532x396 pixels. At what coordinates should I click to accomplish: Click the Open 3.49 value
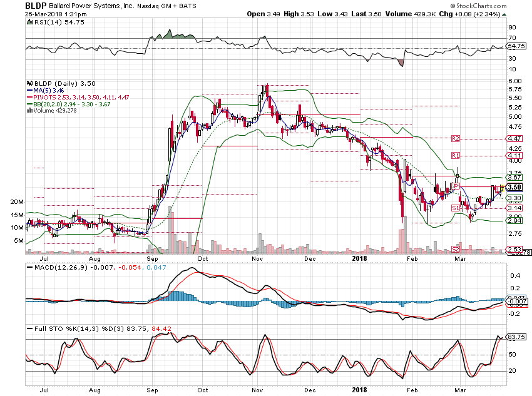coord(263,14)
